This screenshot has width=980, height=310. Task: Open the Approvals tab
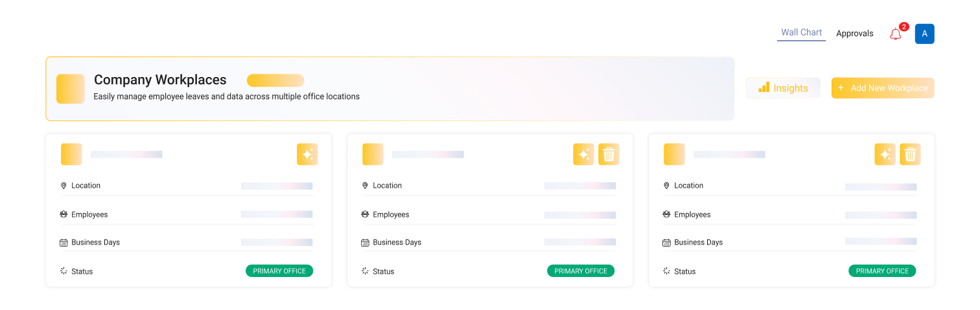point(854,34)
